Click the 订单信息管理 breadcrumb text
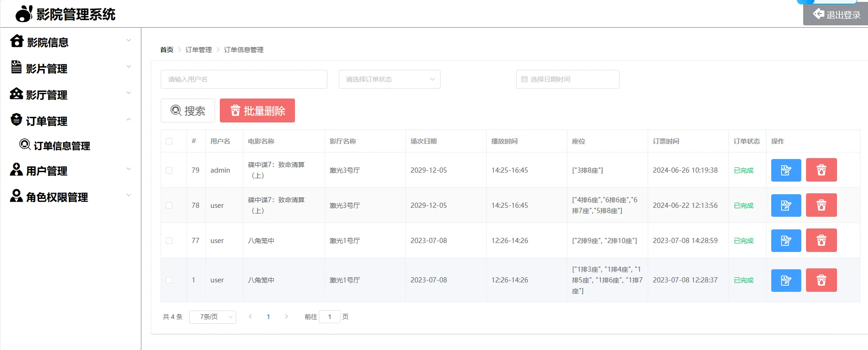 tap(244, 50)
